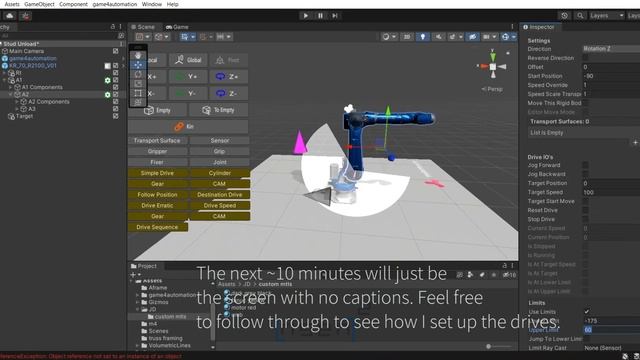Click the To Empty button

pos(218,110)
